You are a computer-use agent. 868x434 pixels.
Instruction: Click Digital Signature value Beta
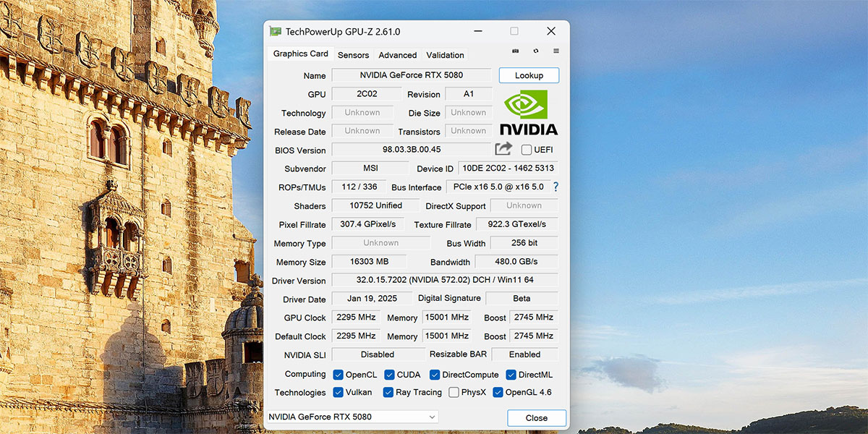click(522, 299)
